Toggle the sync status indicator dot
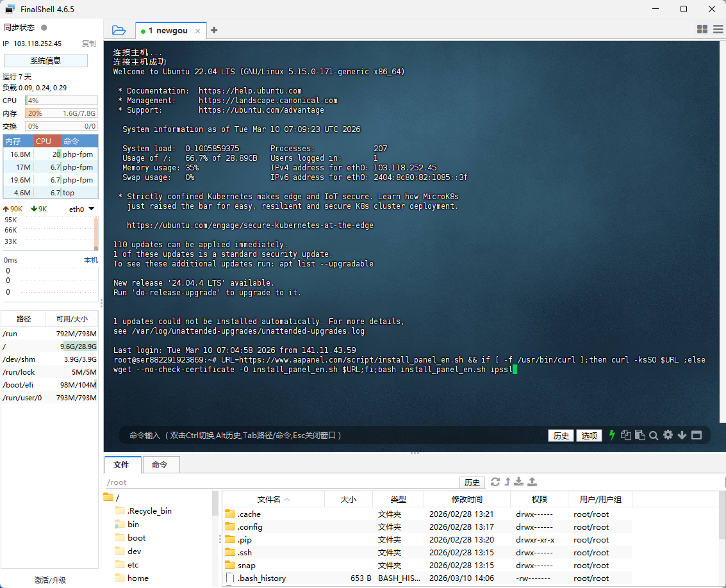This screenshot has height=588, width=726. coord(44,28)
